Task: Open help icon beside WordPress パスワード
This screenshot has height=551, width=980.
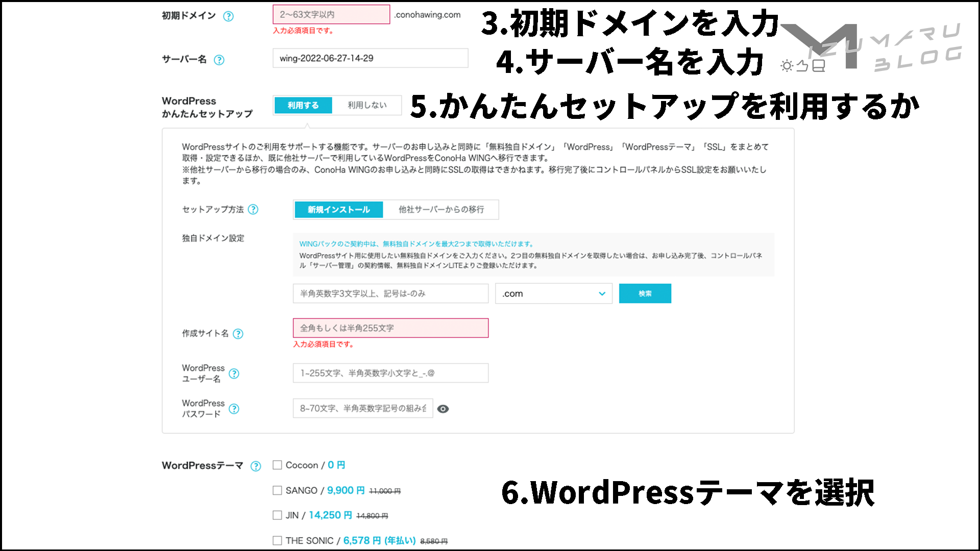Action: coord(234,409)
